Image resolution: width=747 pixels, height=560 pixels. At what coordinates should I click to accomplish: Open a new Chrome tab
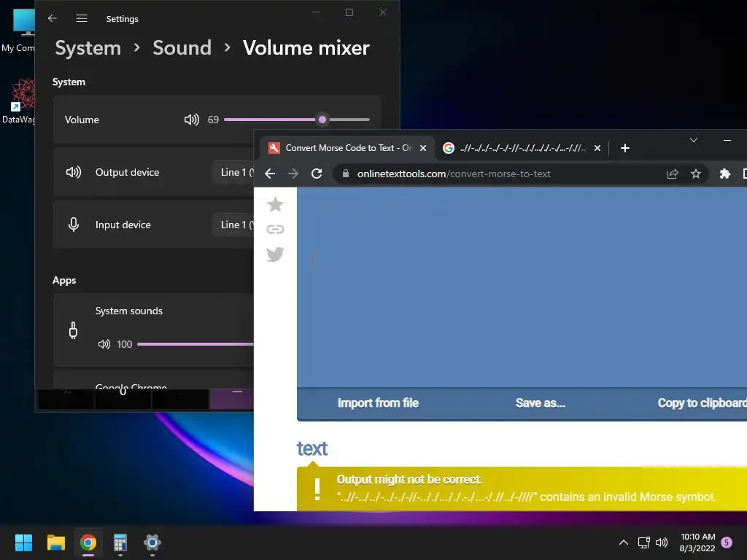625,148
